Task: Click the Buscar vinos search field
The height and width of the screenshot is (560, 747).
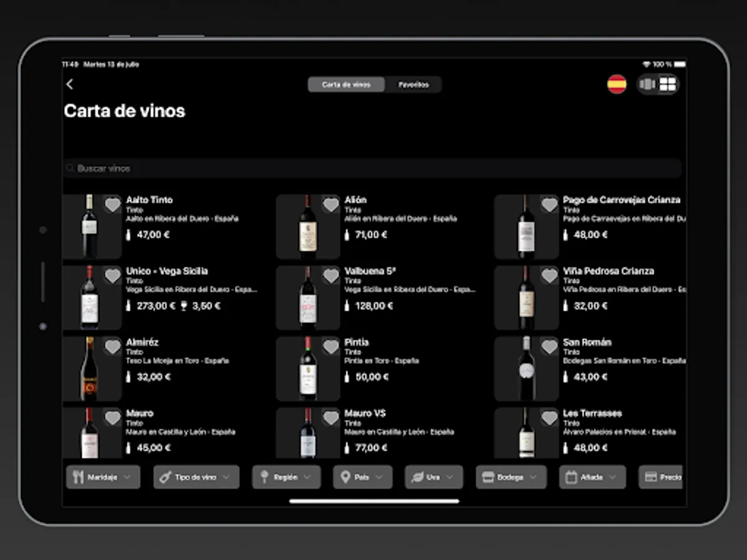Action: tap(372, 169)
